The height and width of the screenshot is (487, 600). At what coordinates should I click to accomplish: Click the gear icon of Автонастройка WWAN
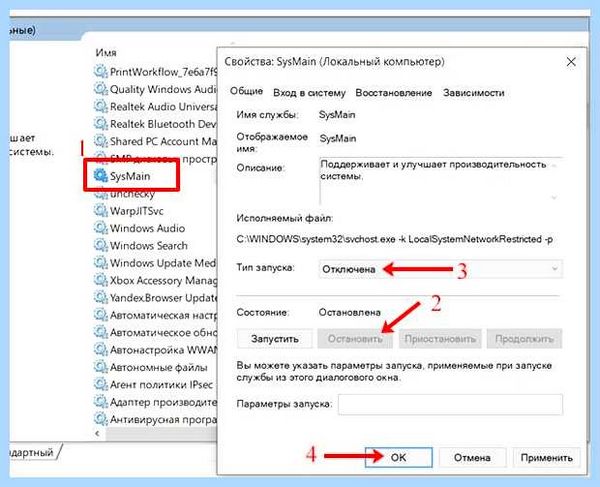pyautogui.click(x=101, y=350)
